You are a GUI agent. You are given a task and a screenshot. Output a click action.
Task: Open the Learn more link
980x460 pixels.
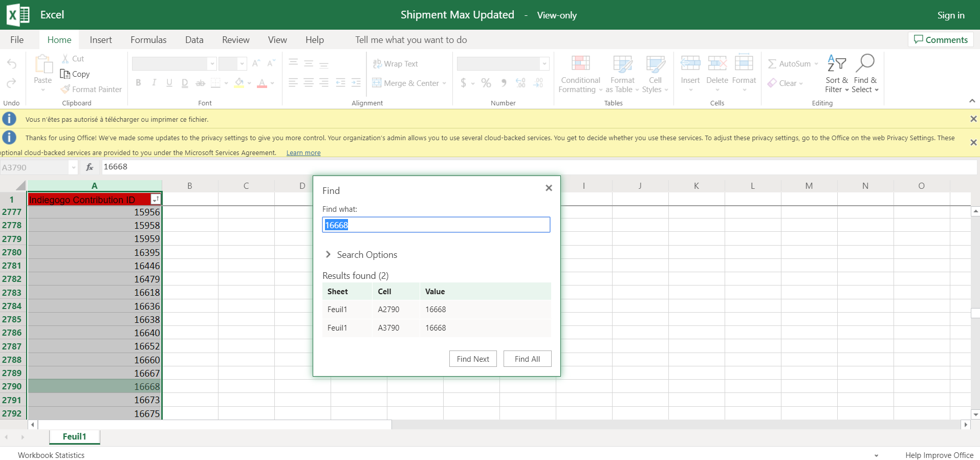coord(303,152)
